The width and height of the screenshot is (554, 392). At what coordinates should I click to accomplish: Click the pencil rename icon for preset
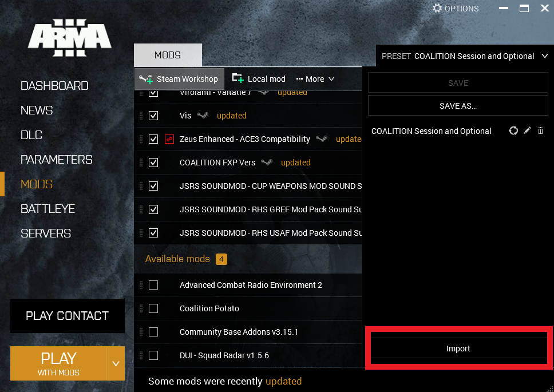[x=528, y=130]
